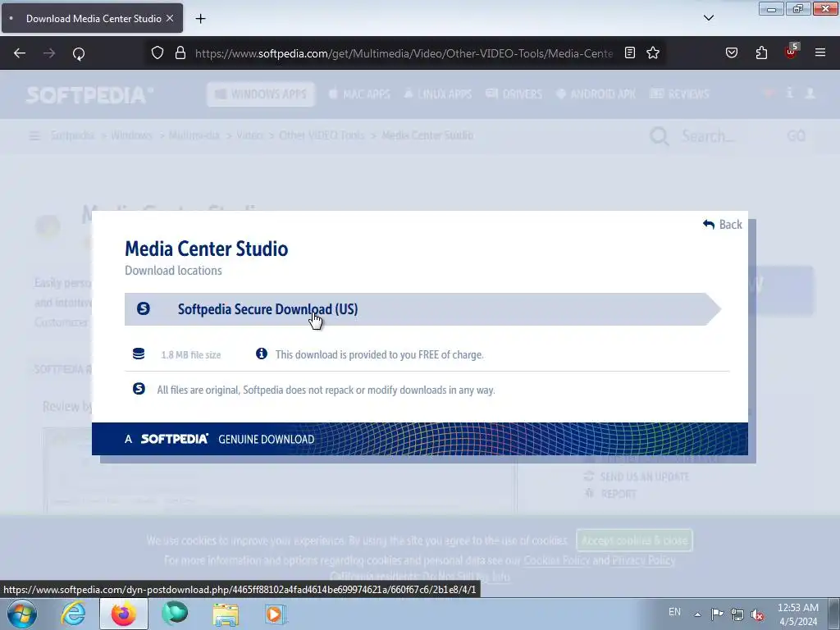
Task: Click the site security padlock icon
Action: pyautogui.click(x=180, y=52)
